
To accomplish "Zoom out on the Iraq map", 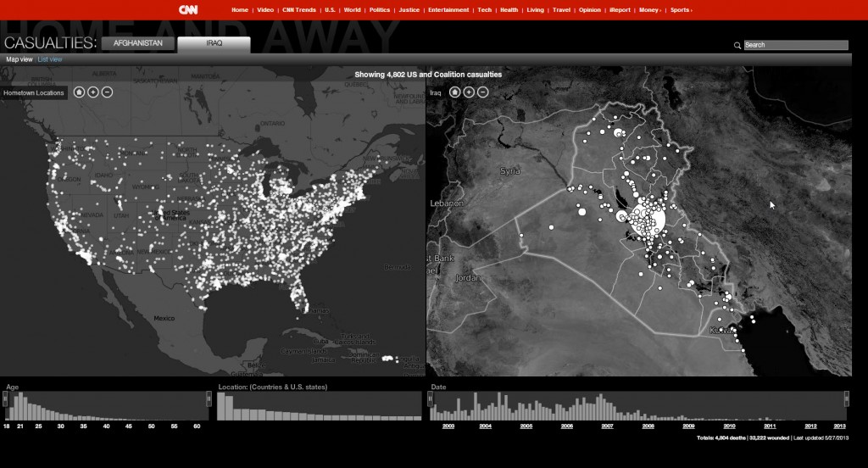I will tap(482, 92).
